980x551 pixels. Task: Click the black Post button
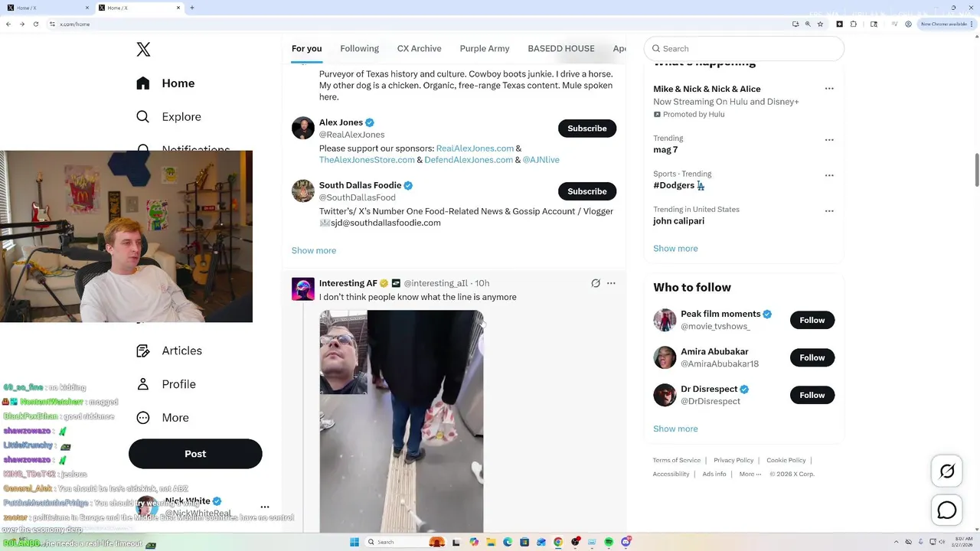tap(195, 454)
